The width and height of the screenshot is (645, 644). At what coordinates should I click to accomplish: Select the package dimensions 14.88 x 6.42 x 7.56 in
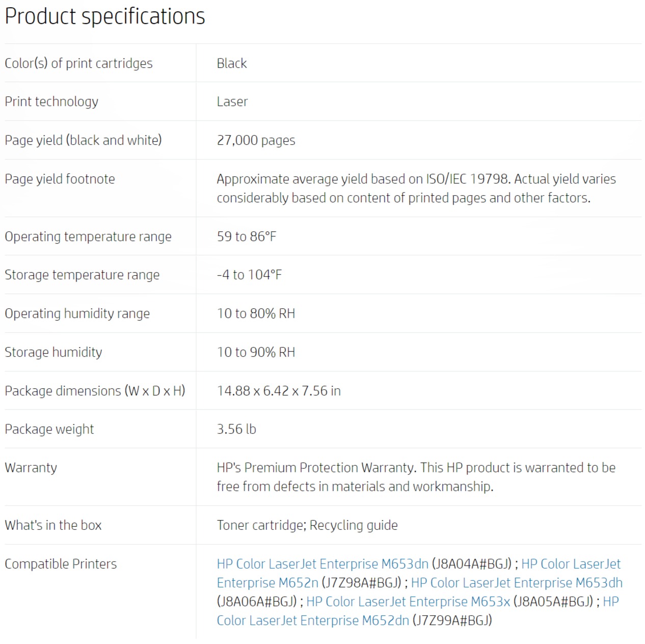click(x=279, y=391)
